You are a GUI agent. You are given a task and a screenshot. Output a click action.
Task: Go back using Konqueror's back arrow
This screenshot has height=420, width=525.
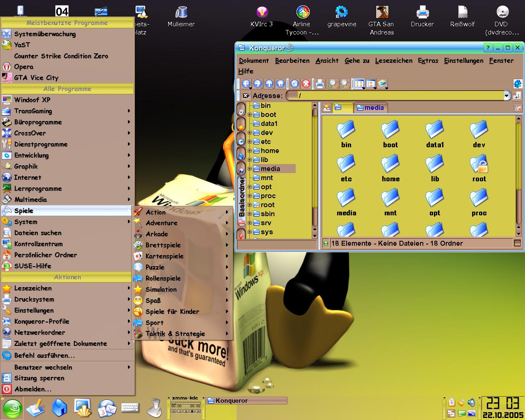point(246,84)
